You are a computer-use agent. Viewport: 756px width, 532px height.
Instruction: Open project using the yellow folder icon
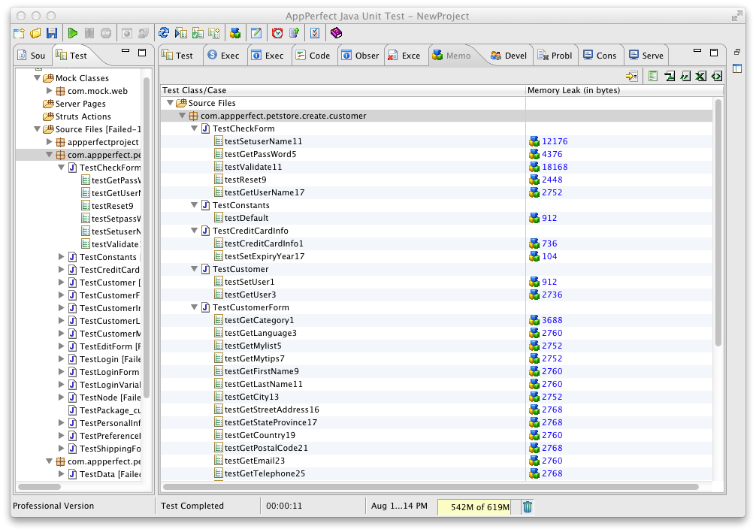tap(35, 33)
